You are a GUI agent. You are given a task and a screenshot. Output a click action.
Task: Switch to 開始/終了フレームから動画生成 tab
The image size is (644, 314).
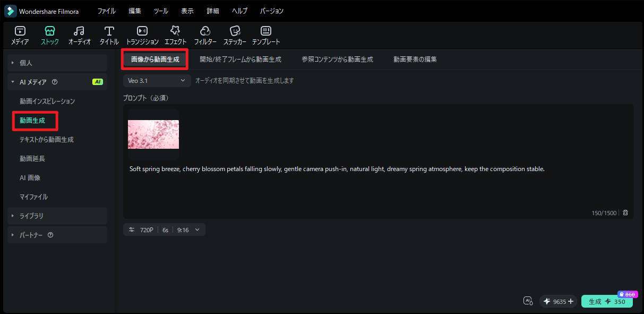(x=241, y=59)
